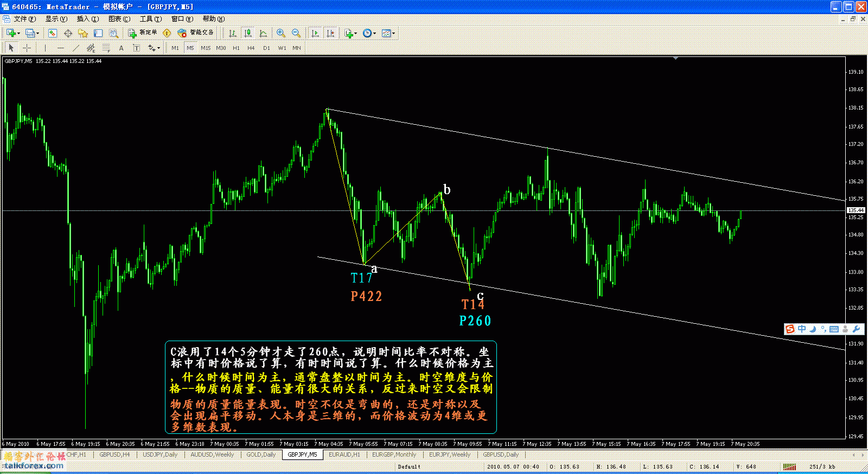
Task: Click the Expert Advisors (智能交易) button
Action: pyautogui.click(x=196, y=33)
